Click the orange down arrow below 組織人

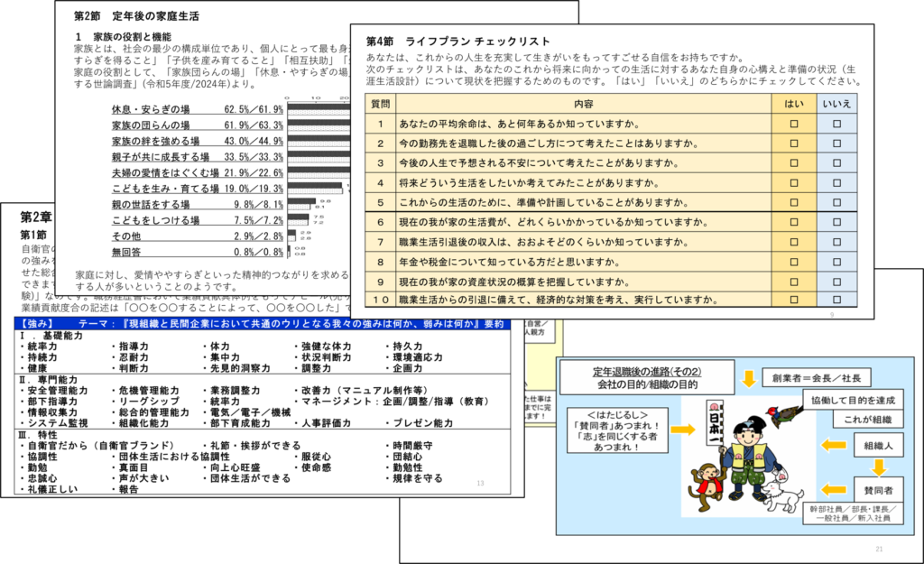click(879, 468)
